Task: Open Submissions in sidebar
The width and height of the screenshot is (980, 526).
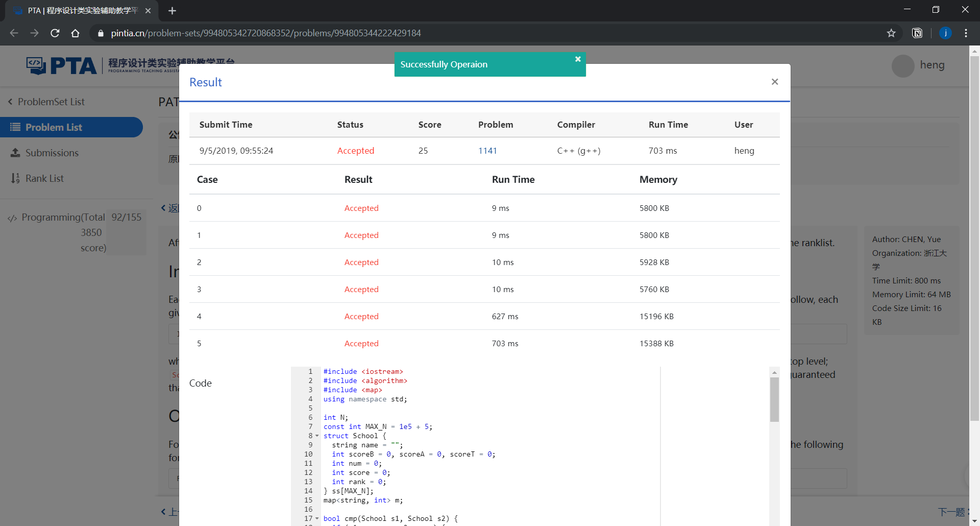Action: pos(52,153)
